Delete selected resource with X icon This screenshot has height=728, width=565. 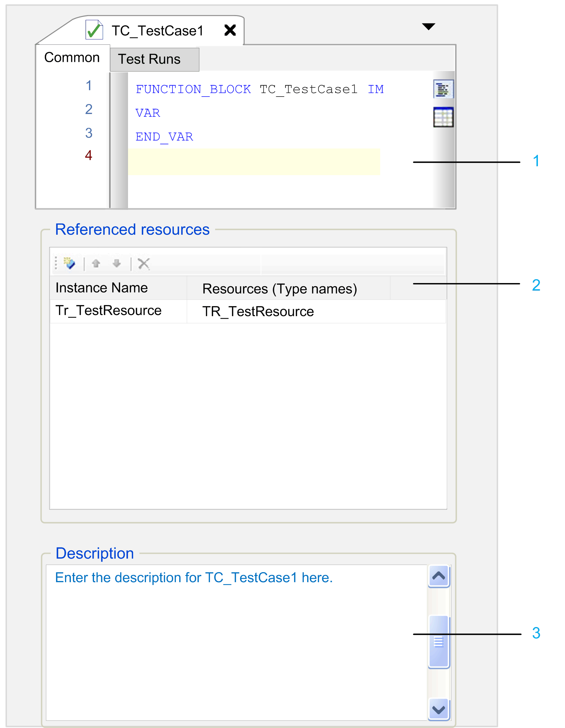coord(143,264)
